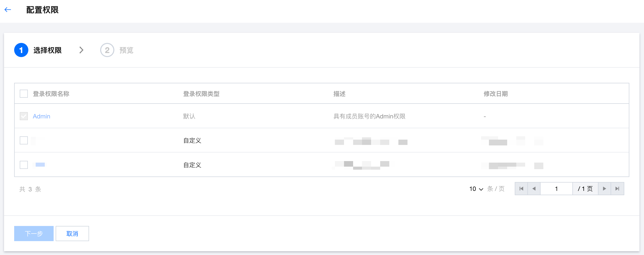The image size is (644, 255).
Task: Toggle the Admin row checkbox
Action: [24, 116]
